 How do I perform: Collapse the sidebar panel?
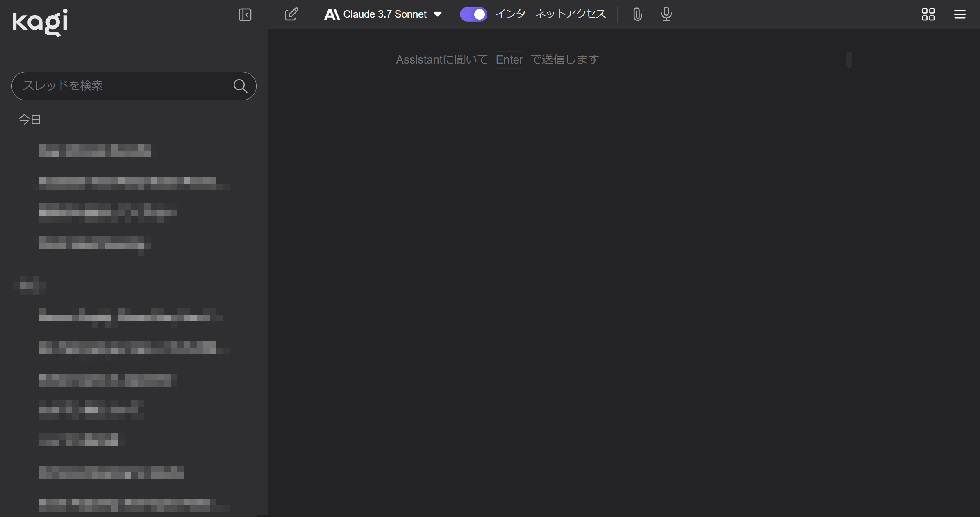pos(245,15)
